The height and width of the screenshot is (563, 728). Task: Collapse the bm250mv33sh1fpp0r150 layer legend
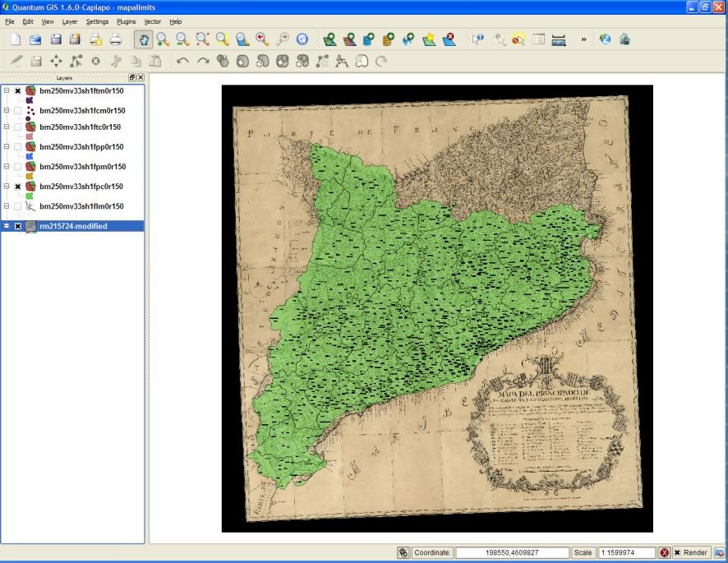click(x=7, y=146)
